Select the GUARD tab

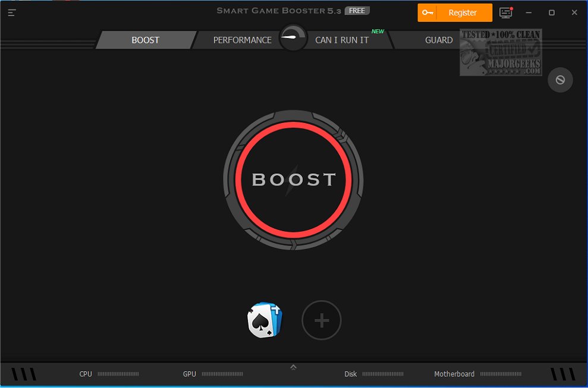tap(439, 39)
